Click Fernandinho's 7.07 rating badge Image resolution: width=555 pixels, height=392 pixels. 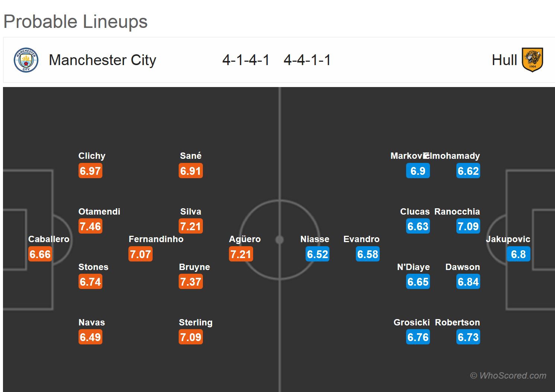(x=140, y=254)
